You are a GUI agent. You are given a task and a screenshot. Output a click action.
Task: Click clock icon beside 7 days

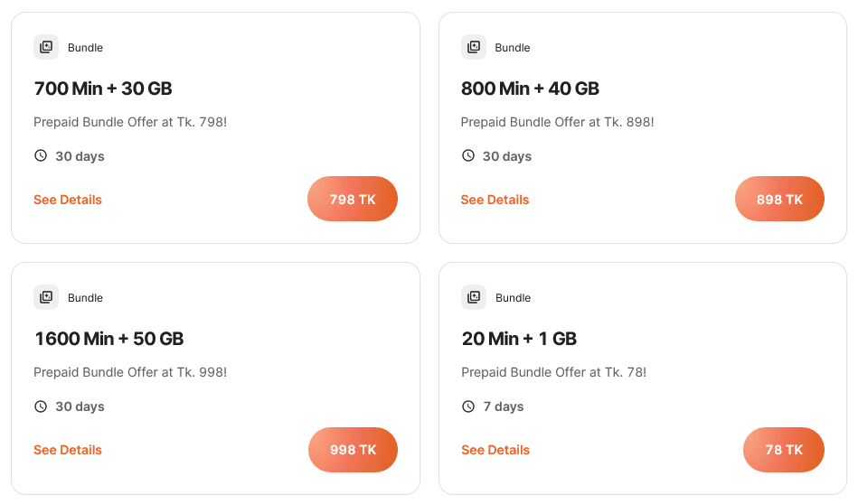point(467,406)
